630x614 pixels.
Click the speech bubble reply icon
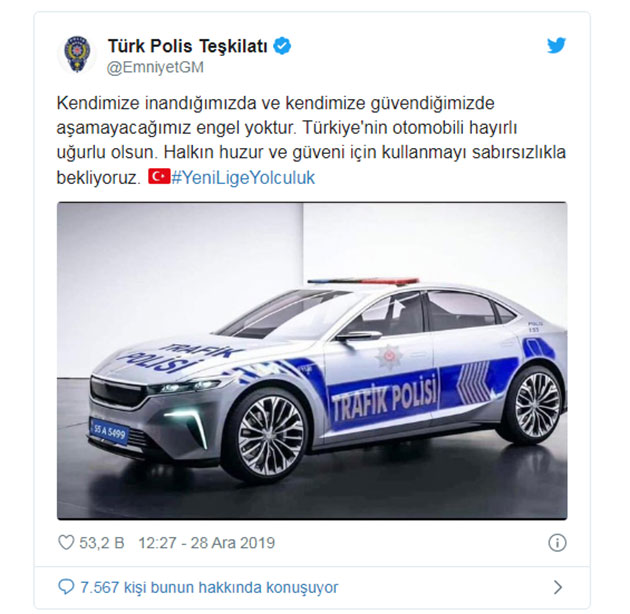coord(66,587)
